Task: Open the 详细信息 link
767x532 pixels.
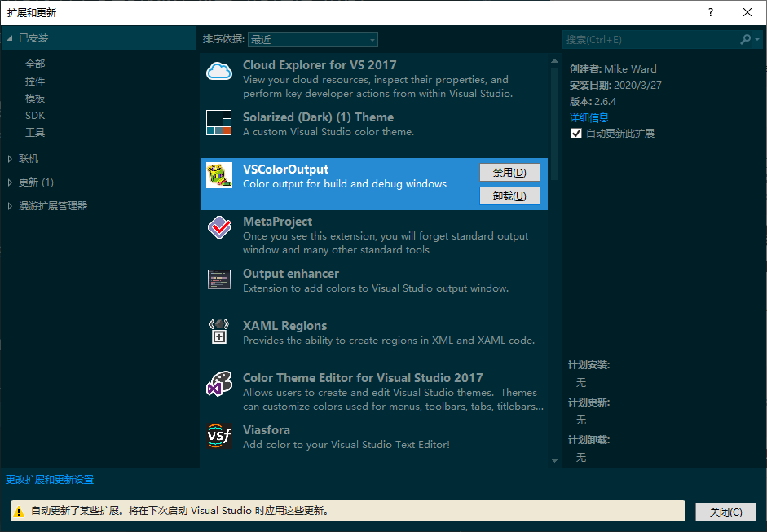Action: 589,118
